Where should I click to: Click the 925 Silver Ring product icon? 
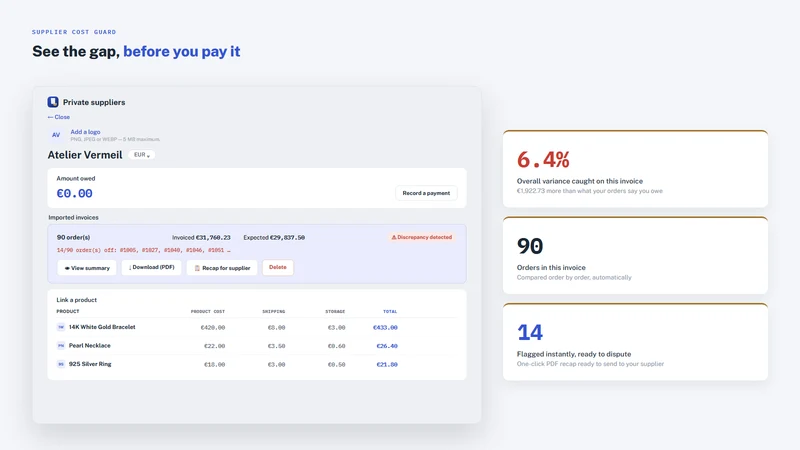point(61,364)
